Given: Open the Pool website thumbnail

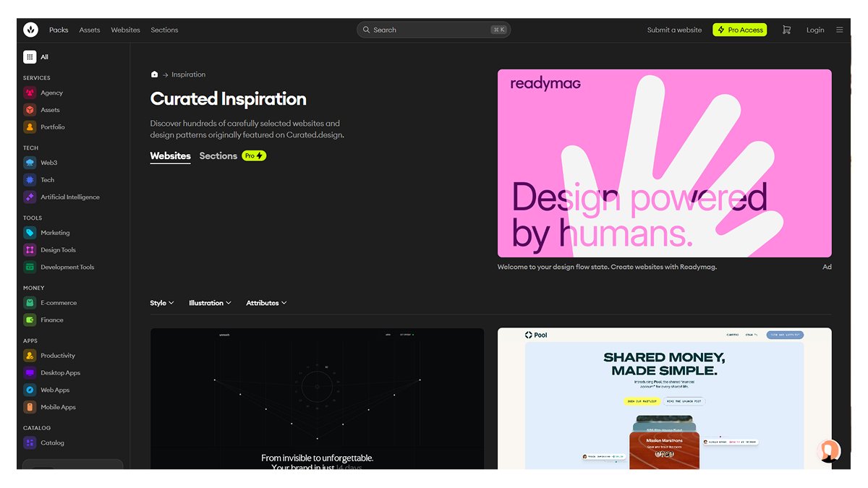Looking at the screenshot, I should pyautogui.click(x=665, y=398).
